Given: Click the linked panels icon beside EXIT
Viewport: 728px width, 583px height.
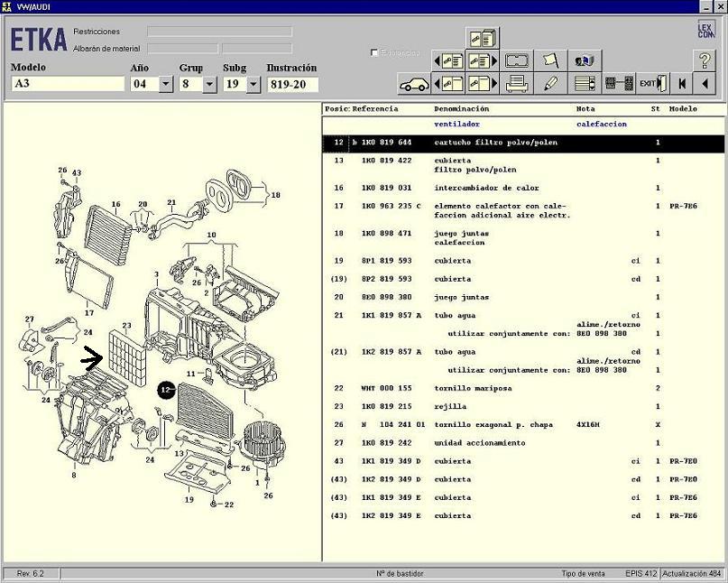Looking at the screenshot, I should pyautogui.click(x=619, y=84).
